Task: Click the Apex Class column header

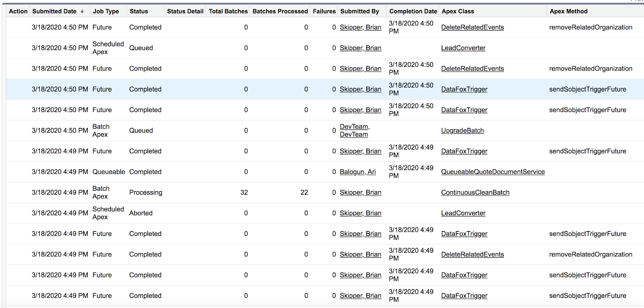Action: click(x=458, y=11)
